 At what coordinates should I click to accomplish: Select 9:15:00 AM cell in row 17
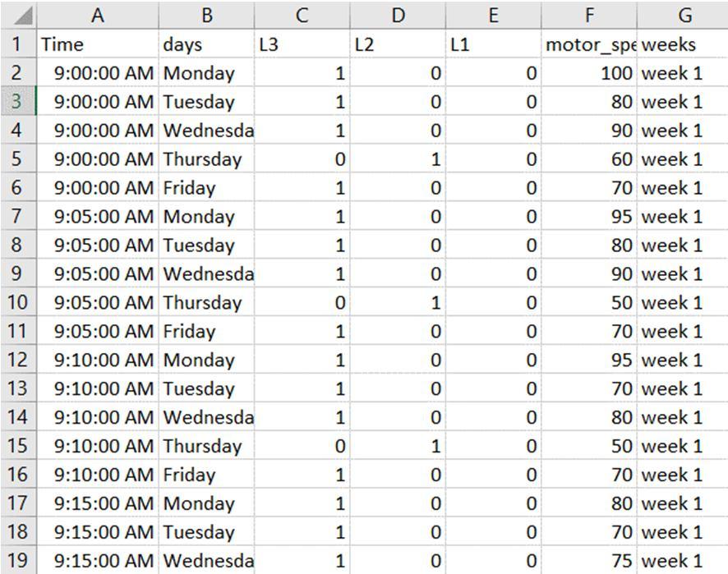click(x=98, y=503)
